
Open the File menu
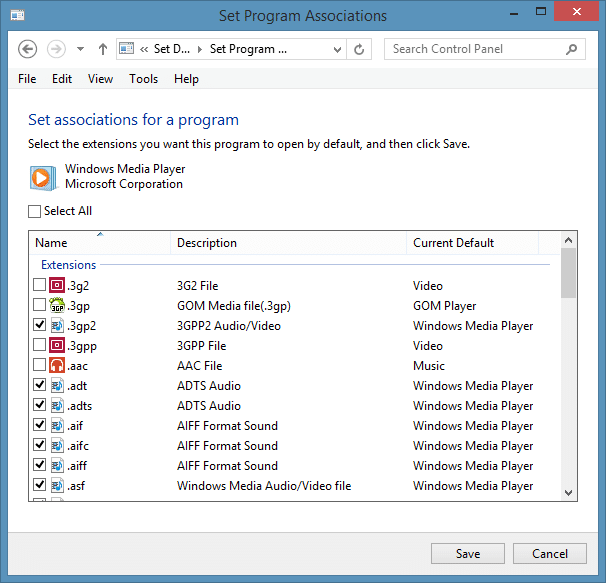point(27,79)
